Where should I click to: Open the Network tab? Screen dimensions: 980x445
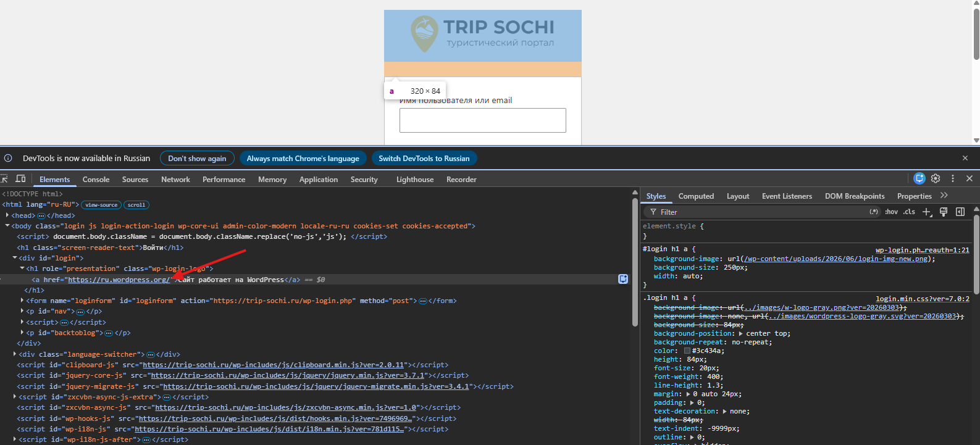point(175,180)
